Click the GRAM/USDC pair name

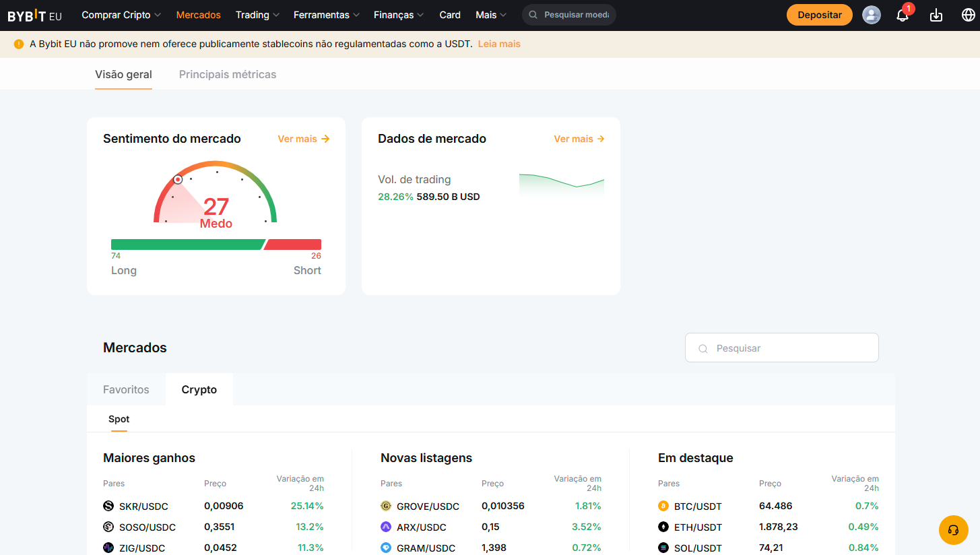pos(426,548)
